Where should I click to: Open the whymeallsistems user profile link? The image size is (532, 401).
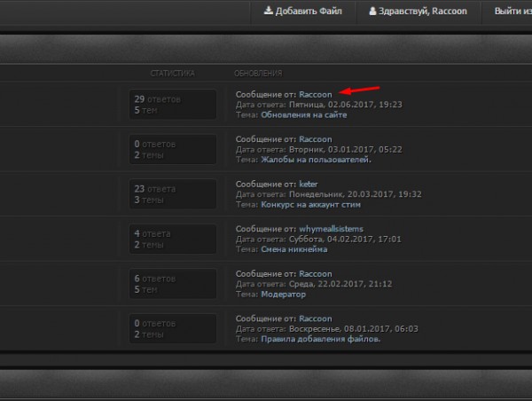click(331, 229)
